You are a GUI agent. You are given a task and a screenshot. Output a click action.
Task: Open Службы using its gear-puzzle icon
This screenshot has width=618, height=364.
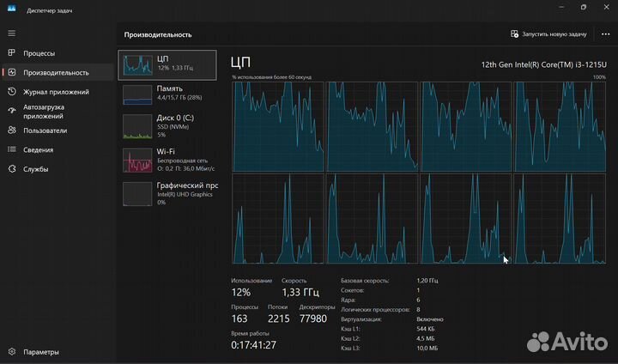click(x=11, y=169)
